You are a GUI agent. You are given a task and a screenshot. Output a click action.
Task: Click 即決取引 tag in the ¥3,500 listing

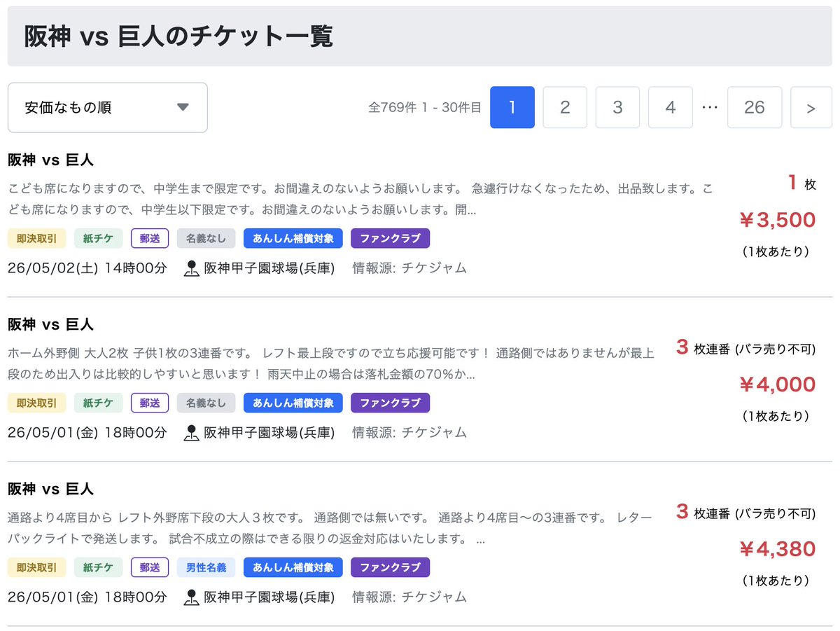point(36,238)
